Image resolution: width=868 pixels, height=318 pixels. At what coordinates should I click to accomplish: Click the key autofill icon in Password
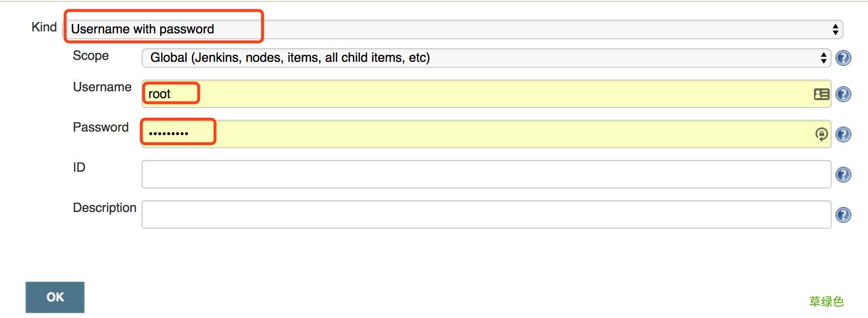(x=821, y=134)
